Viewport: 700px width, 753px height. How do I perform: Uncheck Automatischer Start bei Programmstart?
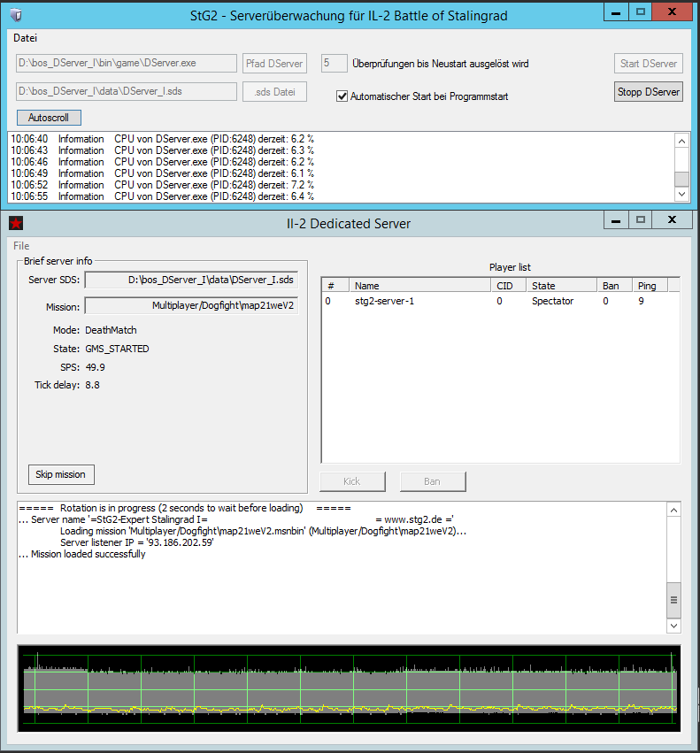[x=342, y=96]
